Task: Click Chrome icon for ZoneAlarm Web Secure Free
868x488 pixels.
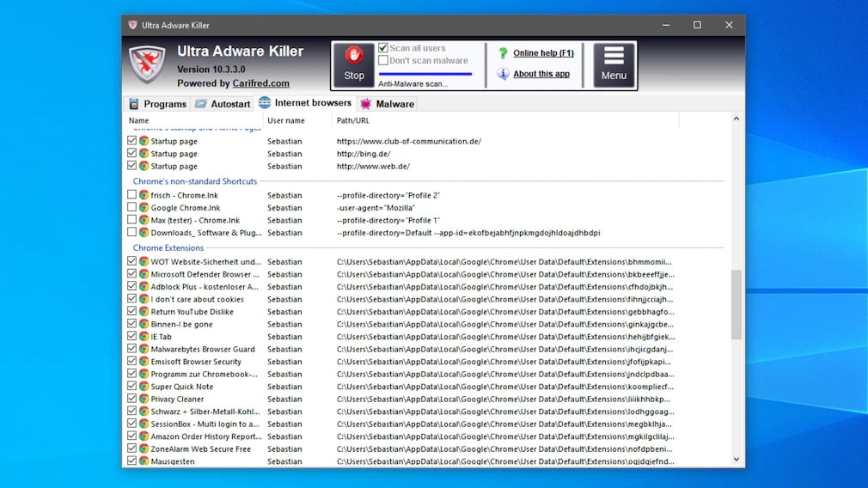Action: point(144,448)
